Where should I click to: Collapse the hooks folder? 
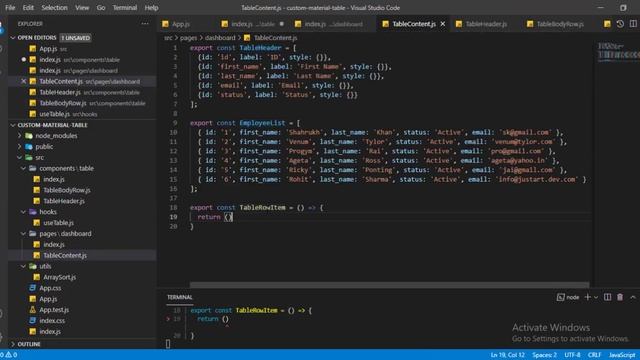(23, 212)
